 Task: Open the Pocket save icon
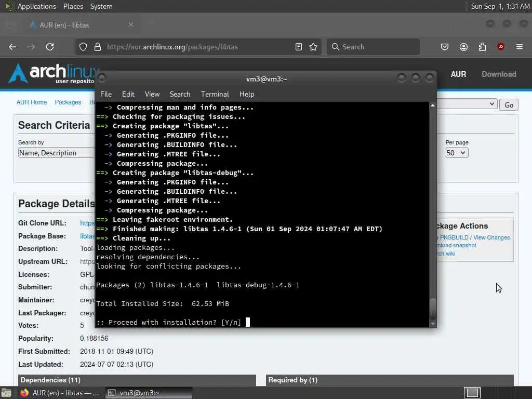tap(445, 47)
